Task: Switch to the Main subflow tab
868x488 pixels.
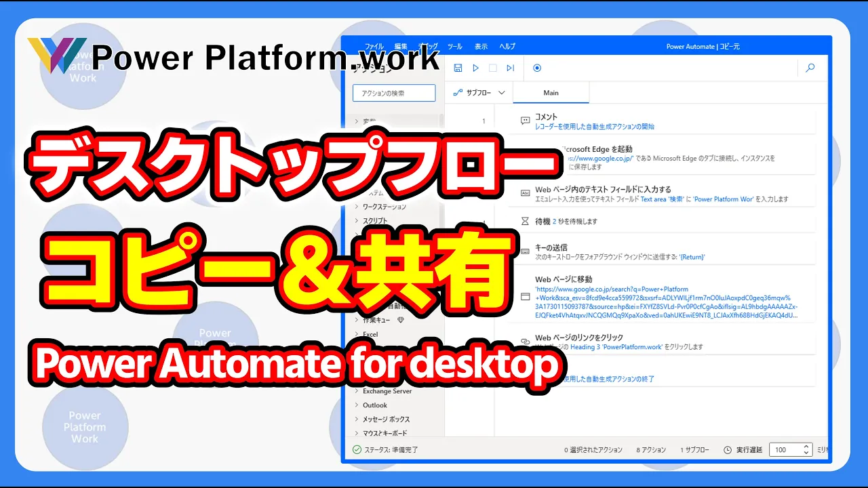Action: 551,93
